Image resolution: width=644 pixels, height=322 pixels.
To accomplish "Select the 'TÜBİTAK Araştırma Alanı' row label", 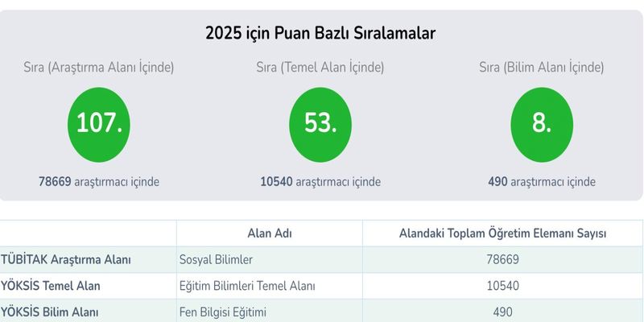I will point(66,259).
